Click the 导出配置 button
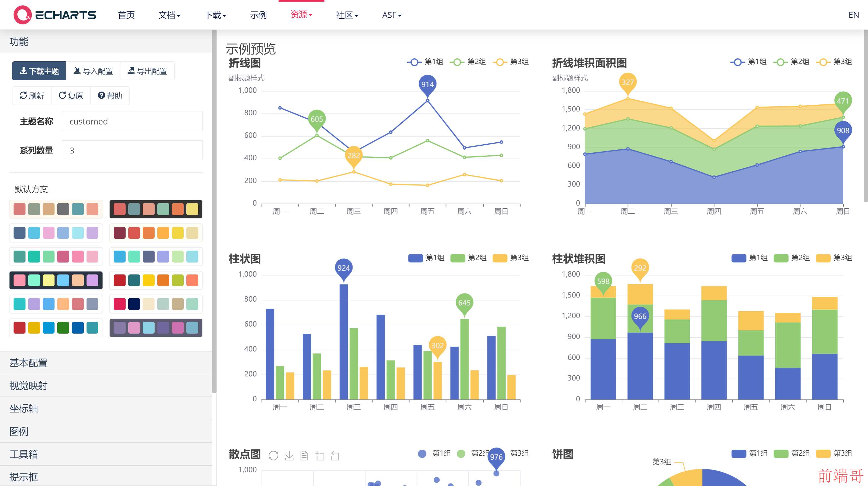This screenshot has height=486, width=868. (x=147, y=71)
